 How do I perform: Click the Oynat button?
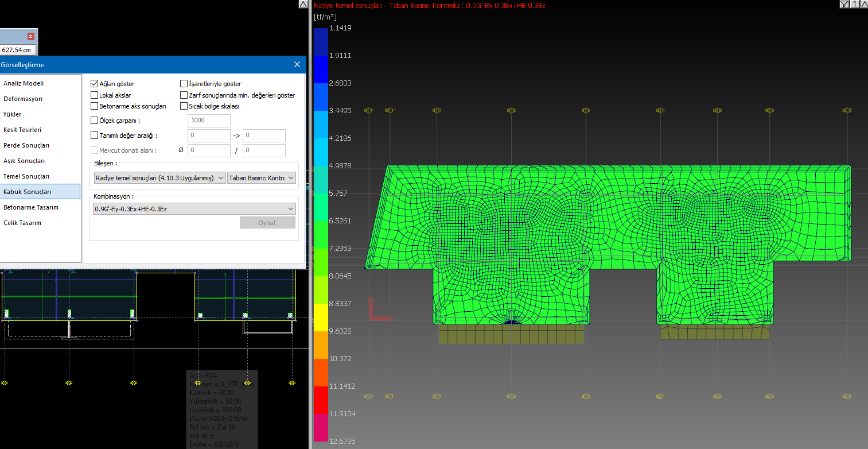(x=267, y=223)
